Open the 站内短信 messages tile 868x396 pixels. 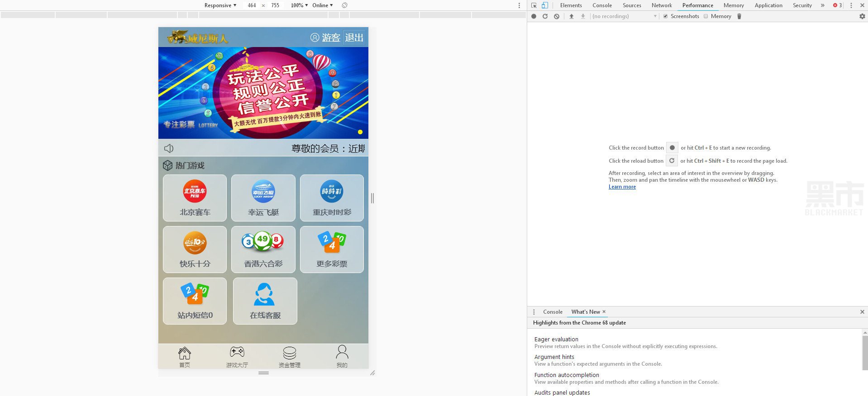coord(195,301)
